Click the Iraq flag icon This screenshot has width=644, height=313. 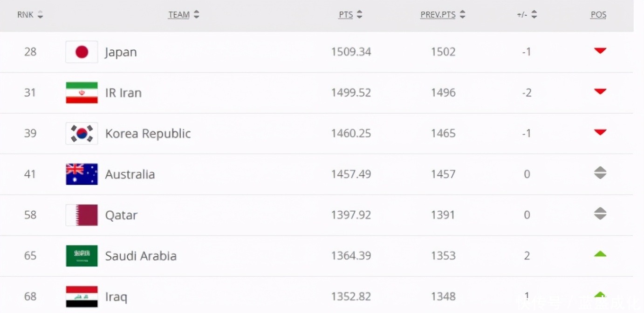[82, 297]
